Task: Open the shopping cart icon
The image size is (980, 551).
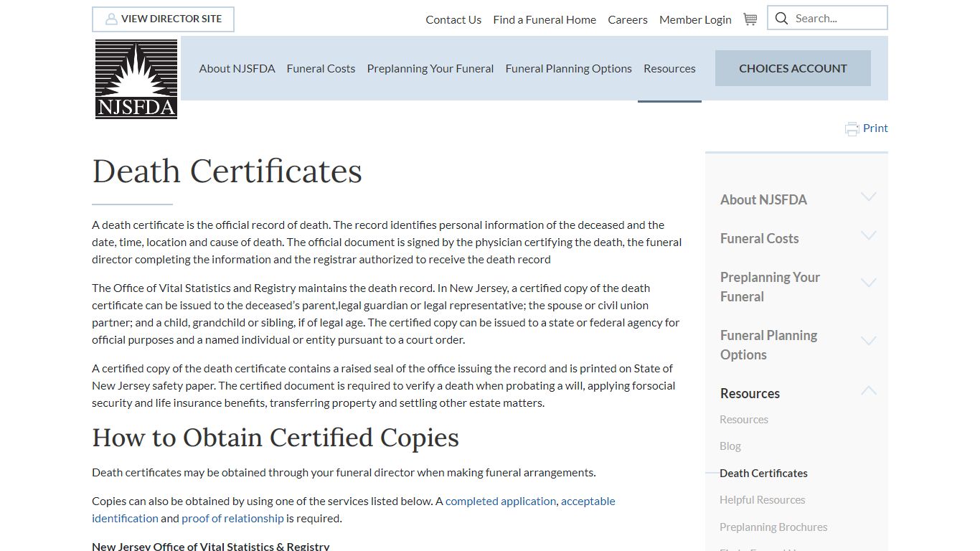Action: (x=750, y=19)
